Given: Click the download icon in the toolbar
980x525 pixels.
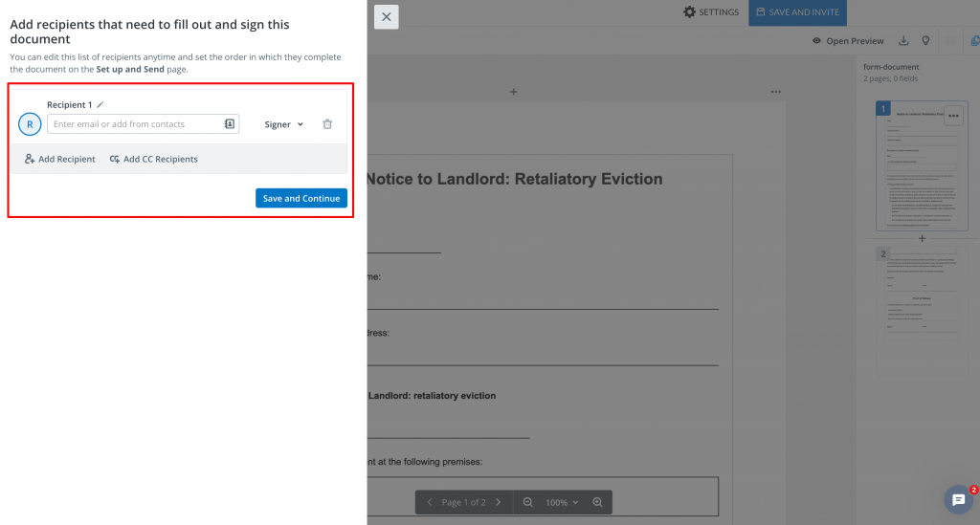Looking at the screenshot, I should 903,40.
